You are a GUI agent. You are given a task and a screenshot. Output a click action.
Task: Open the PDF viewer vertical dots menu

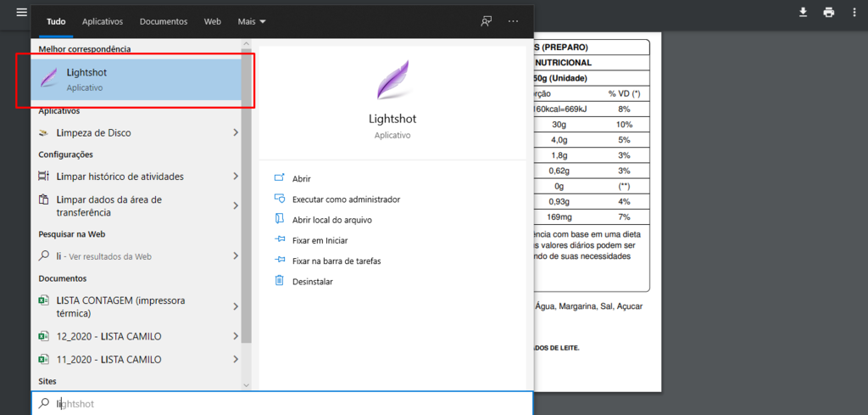click(854, 12)
